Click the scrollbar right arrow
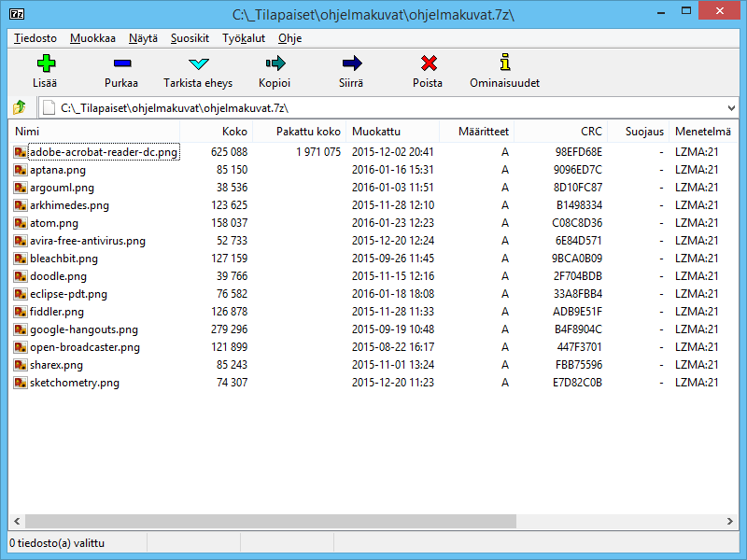The height and width of the screenshot is (560, 747). (730, 521)
